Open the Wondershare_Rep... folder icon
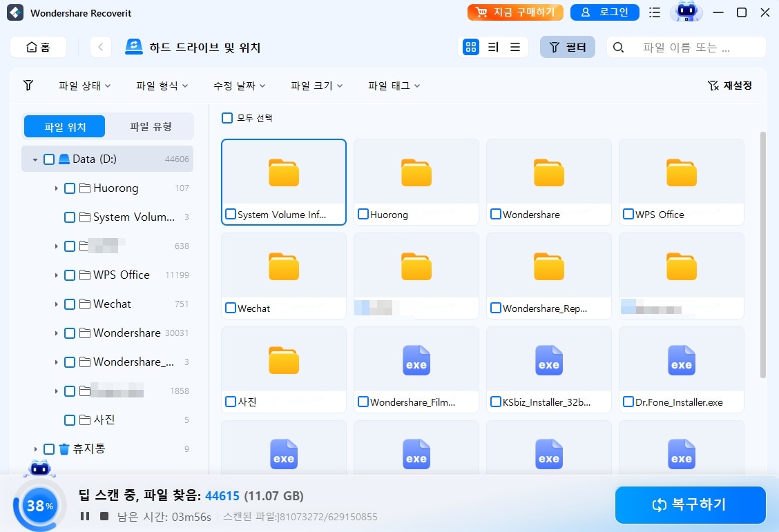779x532 pixels. tap(549, 266)
